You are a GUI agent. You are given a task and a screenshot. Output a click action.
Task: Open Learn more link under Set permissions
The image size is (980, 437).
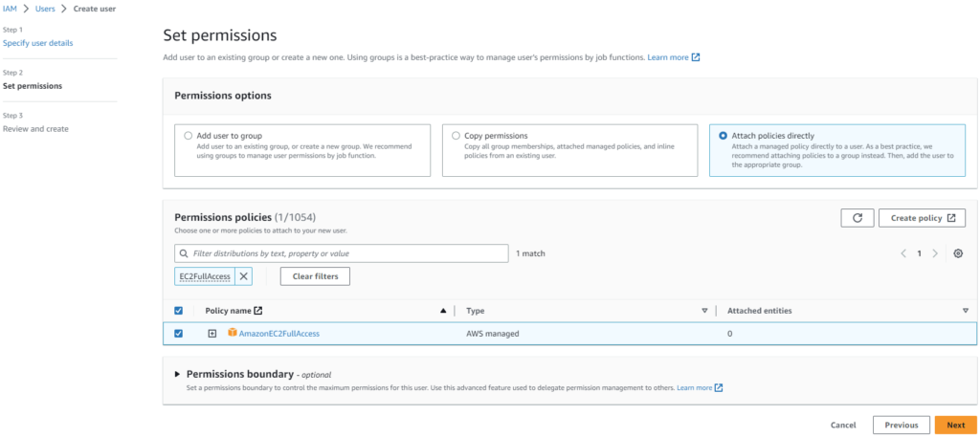(x=668, y=57)
